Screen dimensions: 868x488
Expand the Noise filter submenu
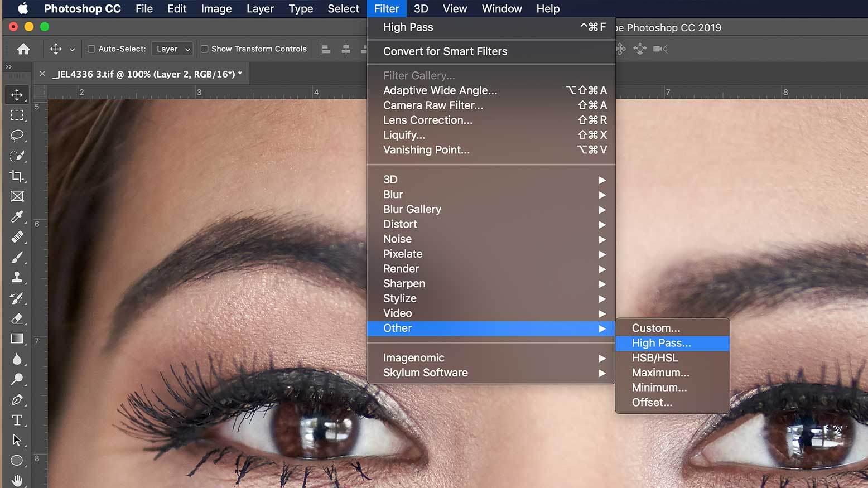491,239
